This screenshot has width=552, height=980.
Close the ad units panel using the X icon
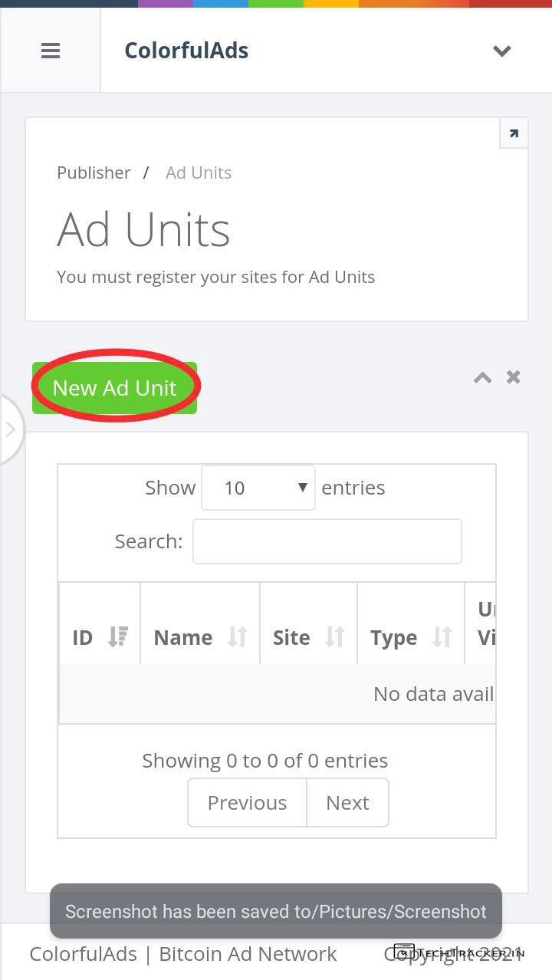pyautogui.click(x=514, y=377)
